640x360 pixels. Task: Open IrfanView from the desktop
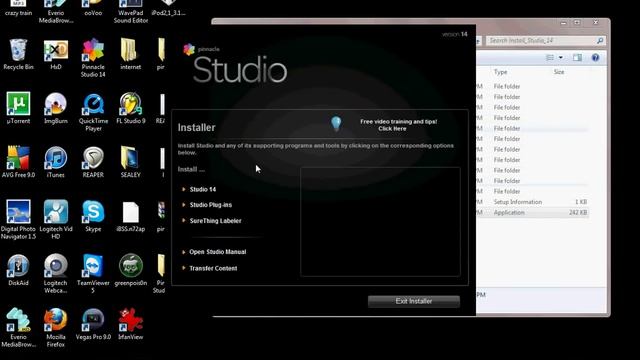(x=131, y=324)
